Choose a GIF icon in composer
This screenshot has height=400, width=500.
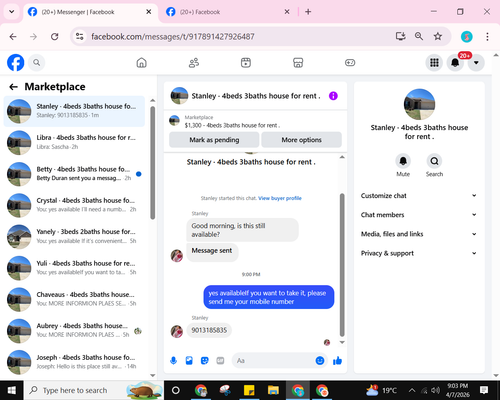coord(220,361)
